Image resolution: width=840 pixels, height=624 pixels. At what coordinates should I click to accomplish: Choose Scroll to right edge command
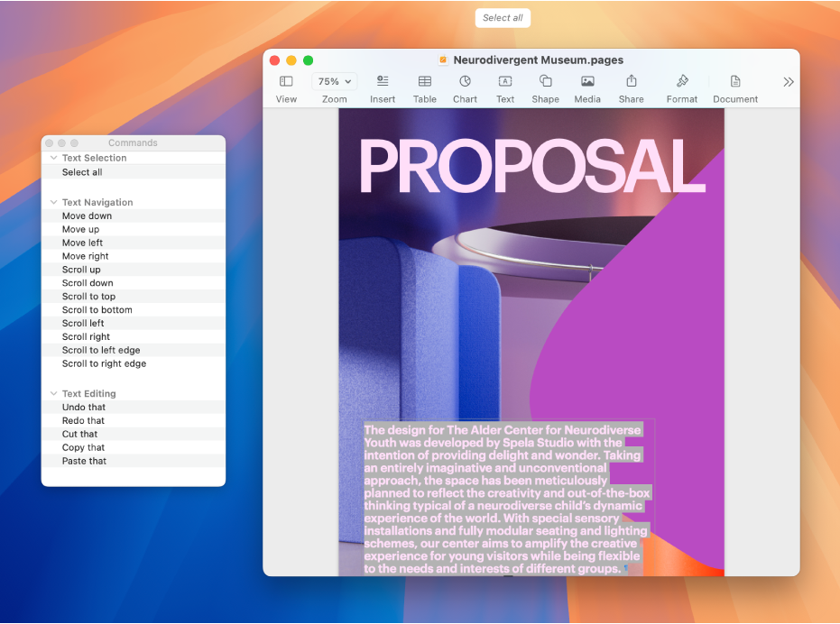[x=134, y=363]
